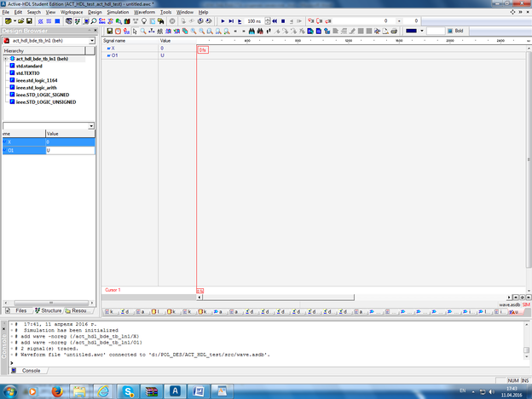
Task: Select signal O1 in the waveform list
Action: coord(114,55)
